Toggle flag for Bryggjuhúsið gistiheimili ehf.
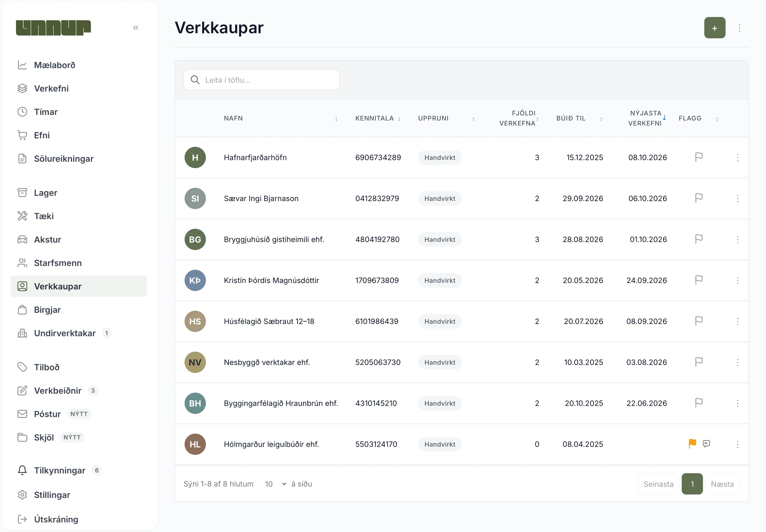 699,239
